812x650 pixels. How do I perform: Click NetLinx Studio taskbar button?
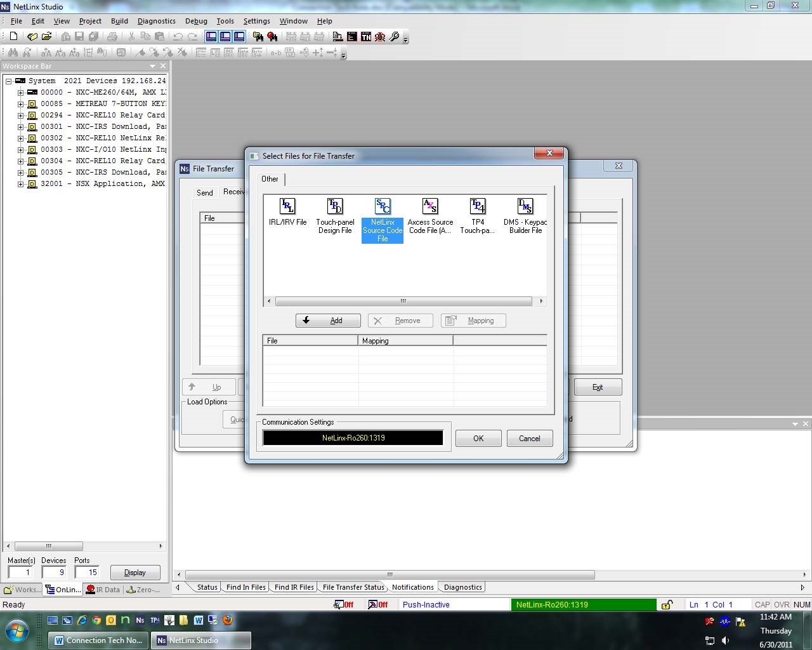click(x=200, y=640)
